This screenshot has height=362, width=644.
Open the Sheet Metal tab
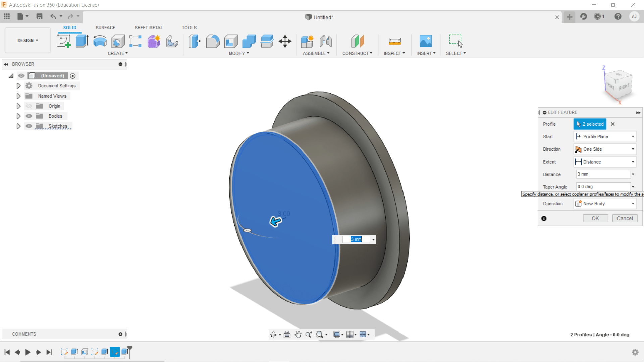pos(149,28)
